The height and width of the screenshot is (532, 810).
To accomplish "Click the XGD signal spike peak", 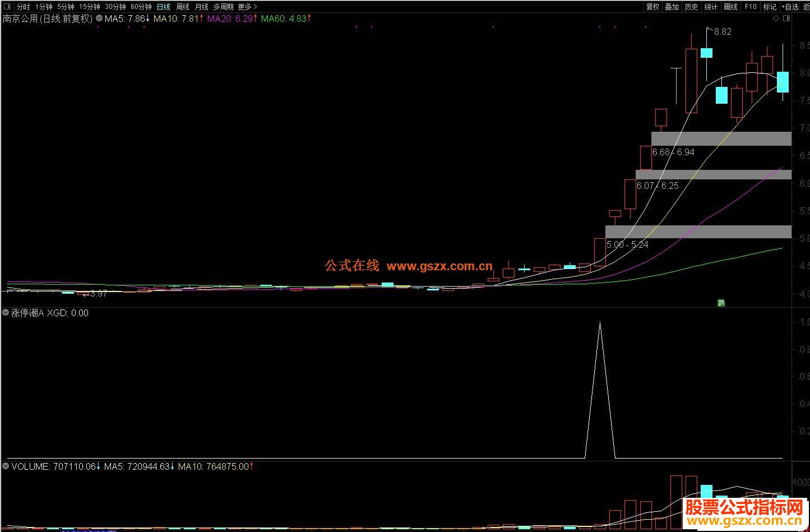I will 600,323.
